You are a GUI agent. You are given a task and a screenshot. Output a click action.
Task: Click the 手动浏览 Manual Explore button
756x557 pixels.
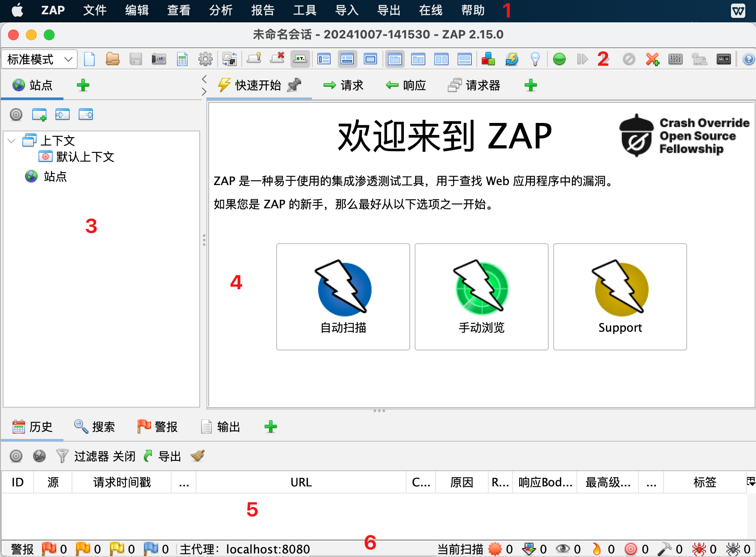point(482,297)
